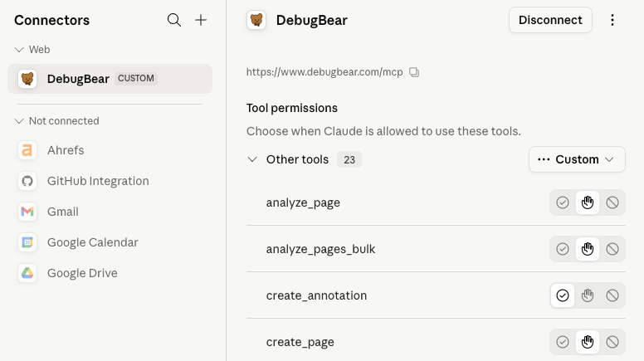The image size is (644, 361).
Task: Block the create_page tool
Action: [x=612, y=342]
